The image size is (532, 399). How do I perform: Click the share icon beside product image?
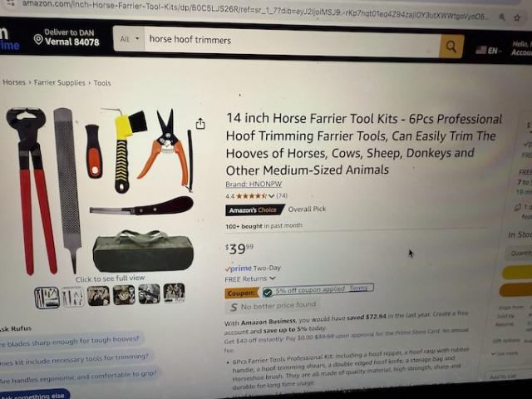(x=200, y=124)
